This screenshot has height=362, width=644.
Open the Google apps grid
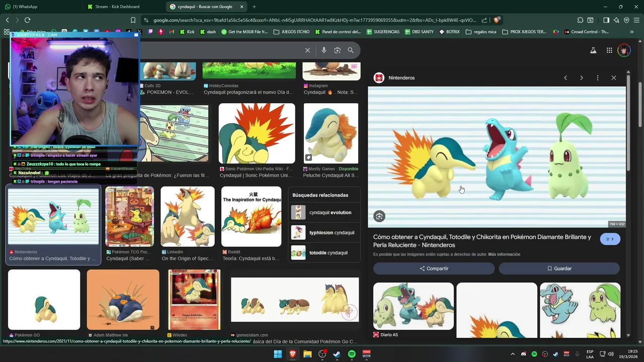tap(609, 50)
